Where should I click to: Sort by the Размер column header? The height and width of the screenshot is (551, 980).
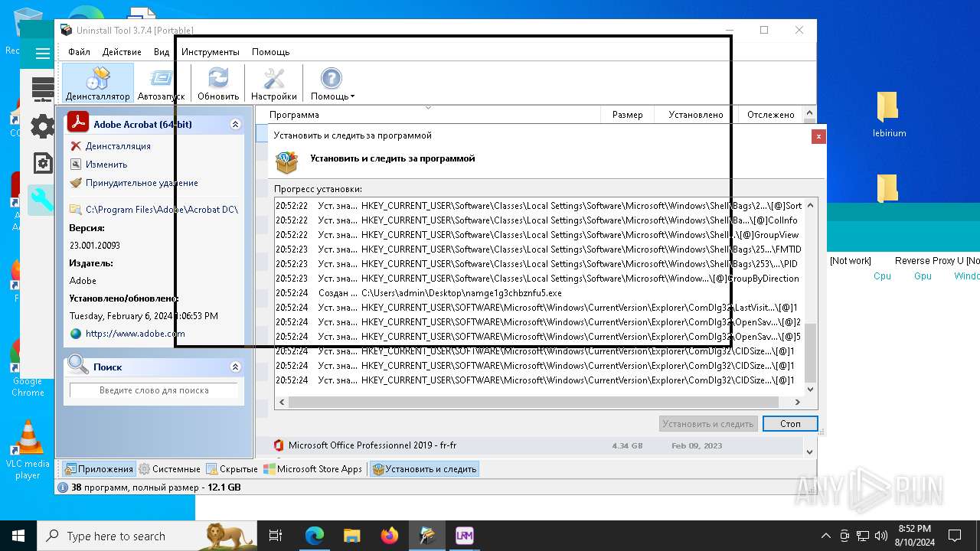(x=627, y=115)
